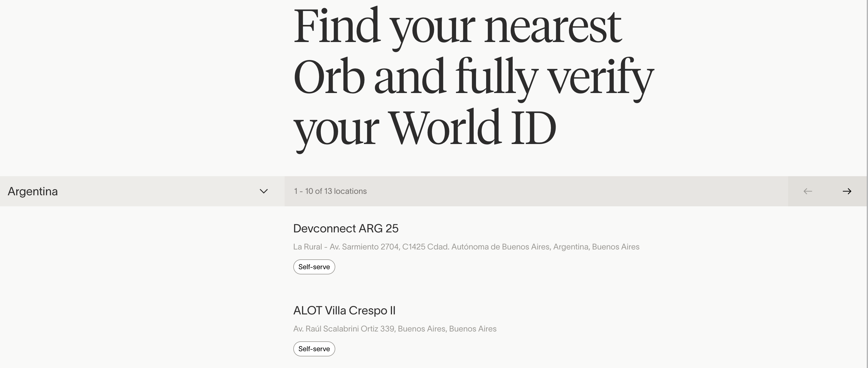Go to next page of locations
The height and width of the screenshot is (368, 868).
click(x=847, y=191)
